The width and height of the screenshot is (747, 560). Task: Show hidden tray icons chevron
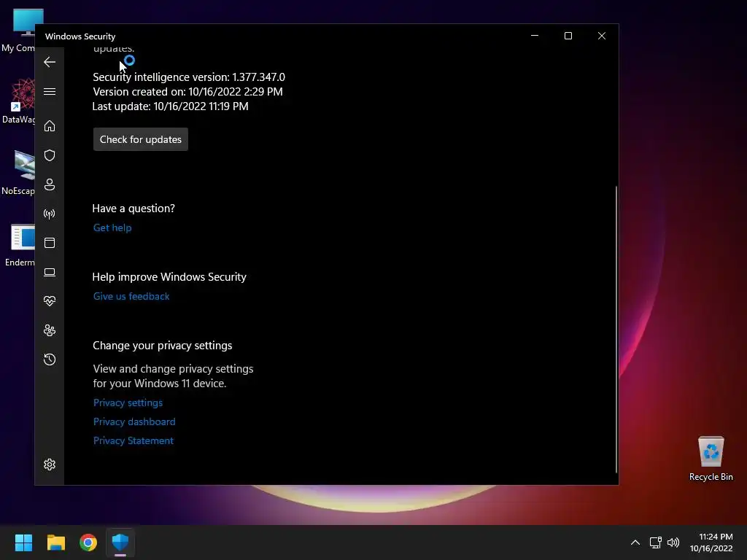635,542
